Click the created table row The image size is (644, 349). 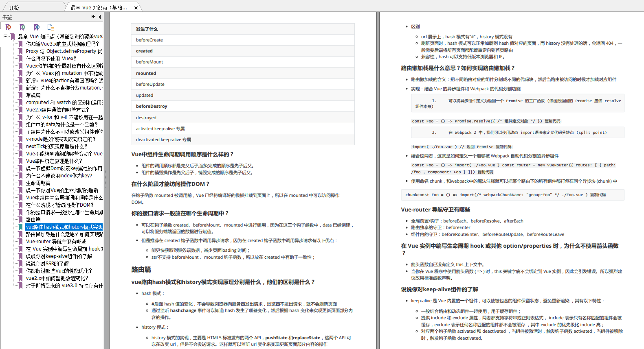(243, 51)
